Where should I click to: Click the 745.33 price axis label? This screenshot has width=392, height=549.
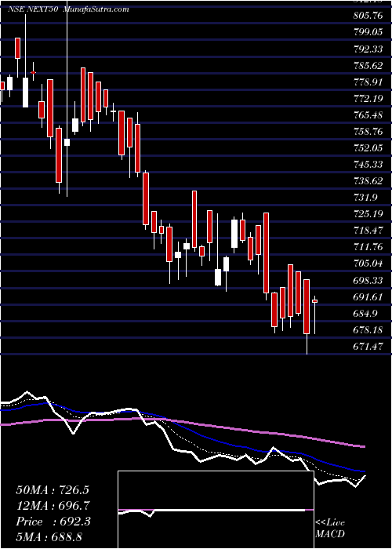367,165
